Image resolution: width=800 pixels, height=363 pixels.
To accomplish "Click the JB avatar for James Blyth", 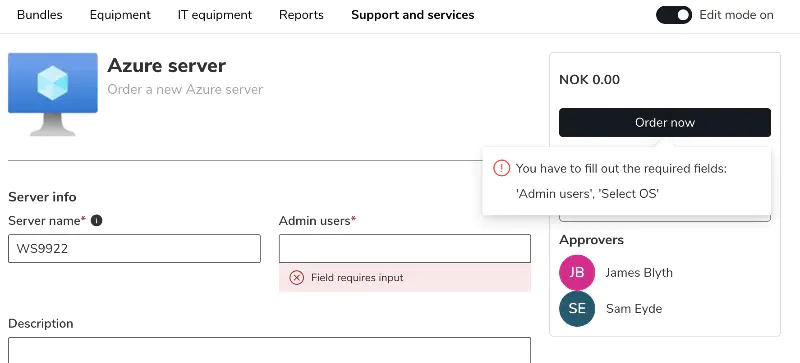I will [577, 273].
